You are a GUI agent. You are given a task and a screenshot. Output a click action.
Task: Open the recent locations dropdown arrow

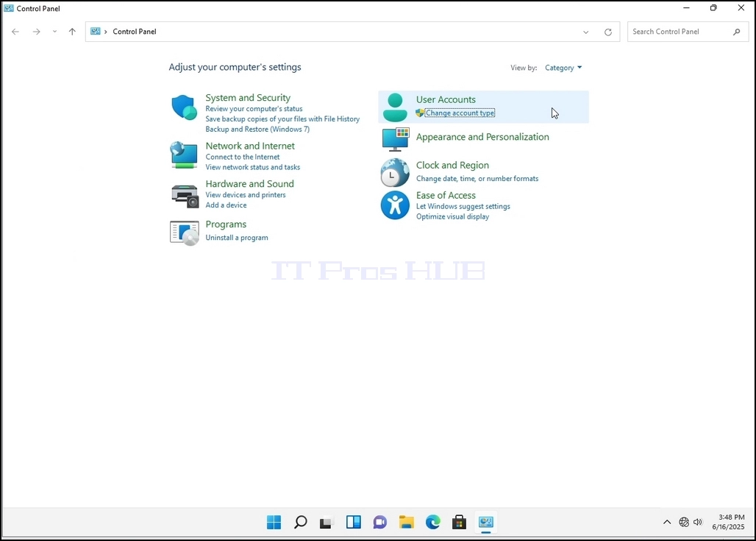(54, 32)
